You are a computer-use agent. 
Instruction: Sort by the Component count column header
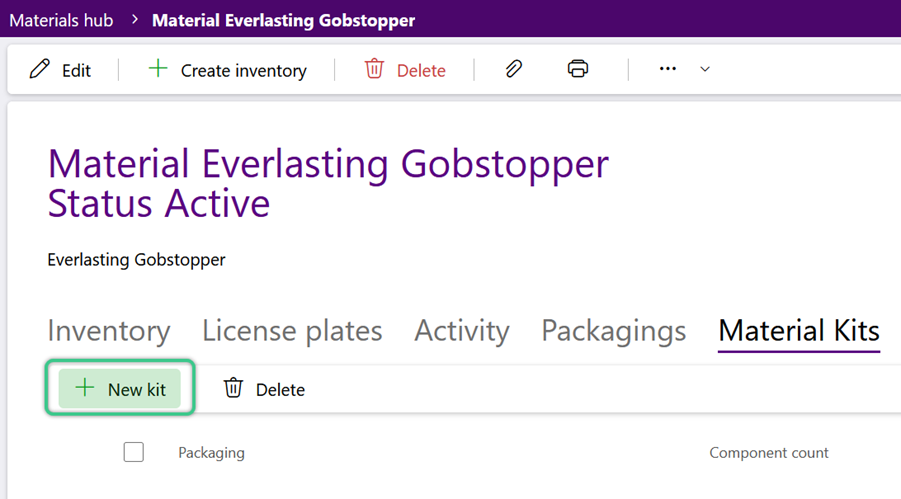[x=769, y=452]
